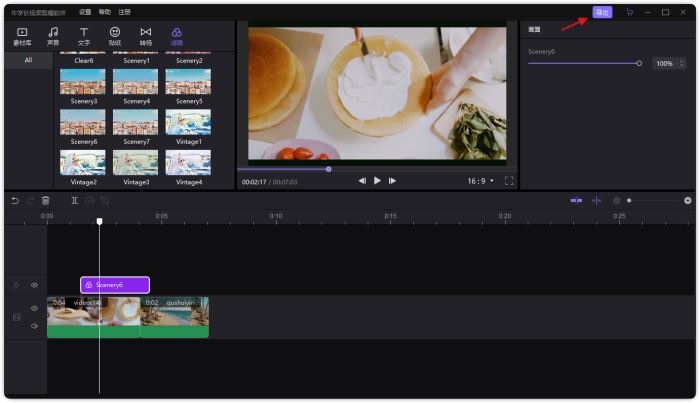Click the settings panel heading tab
Viewport: 700px width, 403px height.
(x=534, y=29)
